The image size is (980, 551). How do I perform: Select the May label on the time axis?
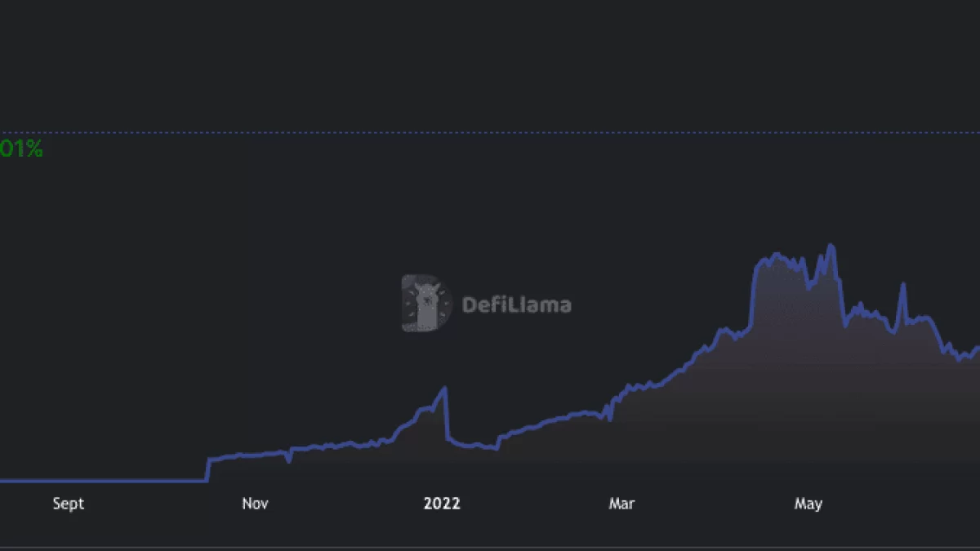coord(808,504)
